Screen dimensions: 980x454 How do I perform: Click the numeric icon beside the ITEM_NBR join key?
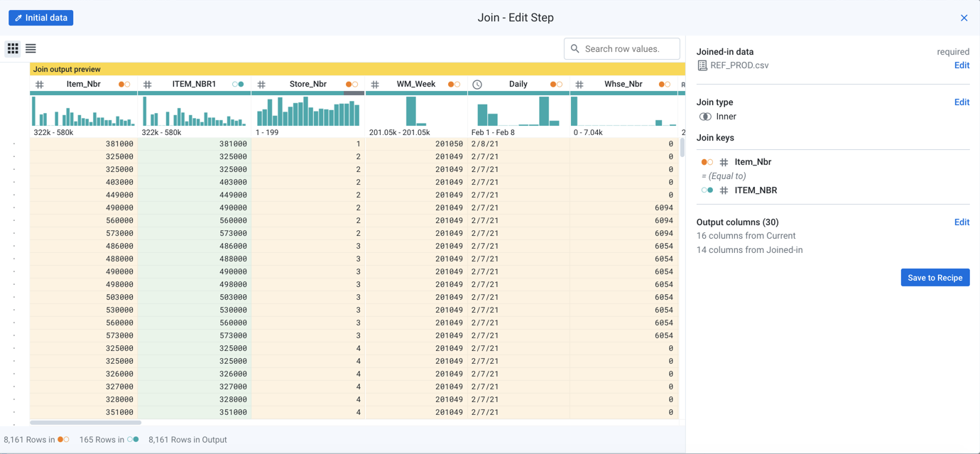point(724,190)
